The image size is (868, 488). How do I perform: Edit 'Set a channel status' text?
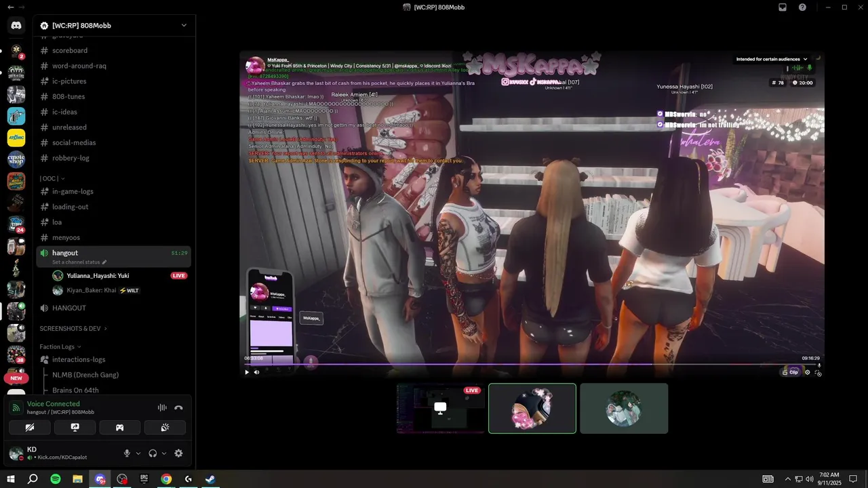(x=79, y=262)
